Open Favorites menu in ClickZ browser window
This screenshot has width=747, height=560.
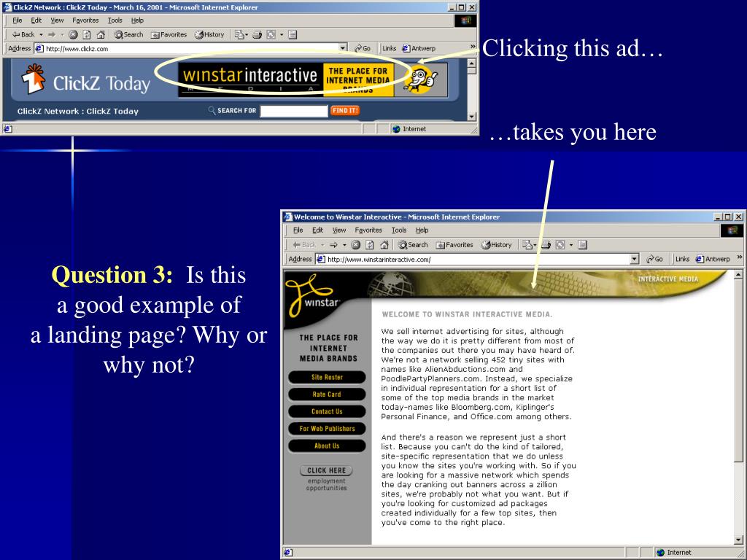(85, 20)
